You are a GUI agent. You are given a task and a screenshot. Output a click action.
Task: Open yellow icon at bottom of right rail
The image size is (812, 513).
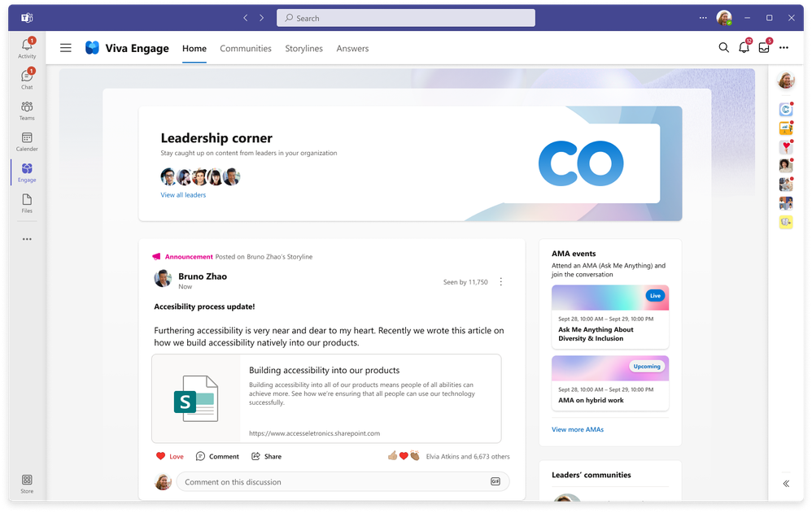click(786, 222)
